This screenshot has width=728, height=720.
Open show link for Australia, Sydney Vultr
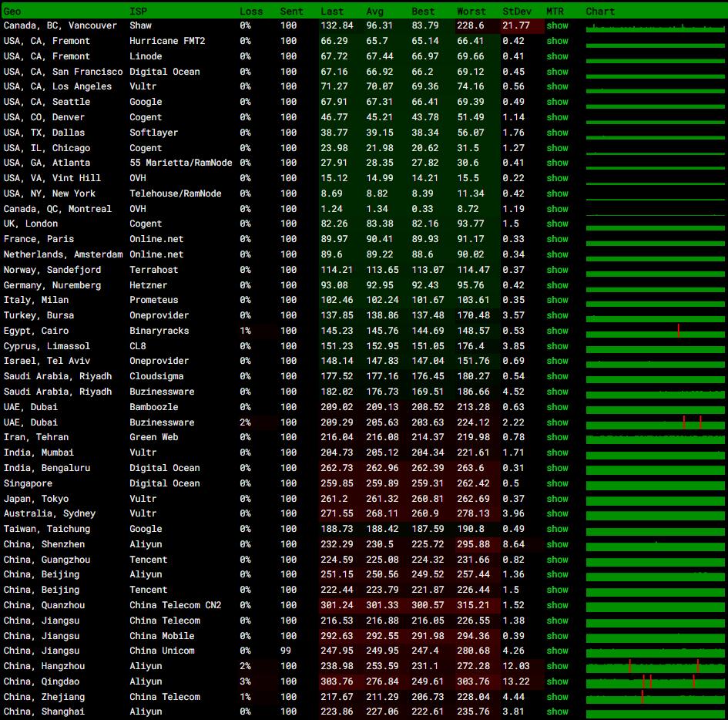click(x=557, y=513)
